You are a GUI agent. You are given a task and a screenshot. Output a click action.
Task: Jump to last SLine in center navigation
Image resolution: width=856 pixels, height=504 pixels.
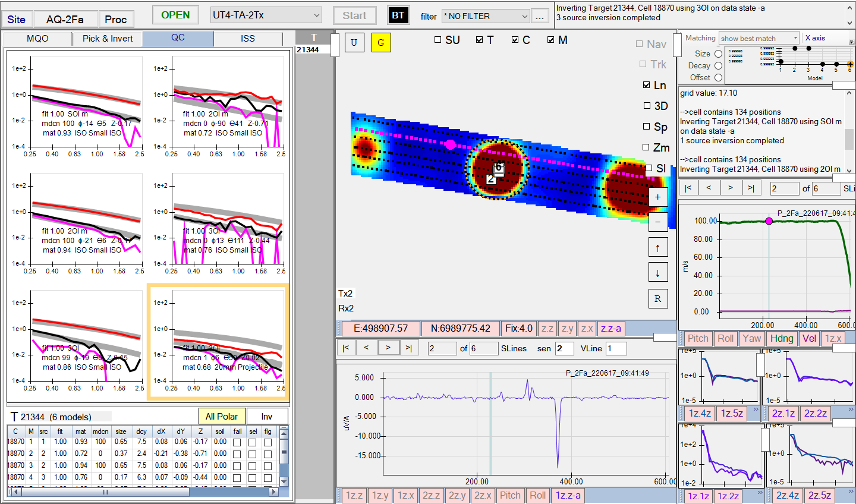409,348
